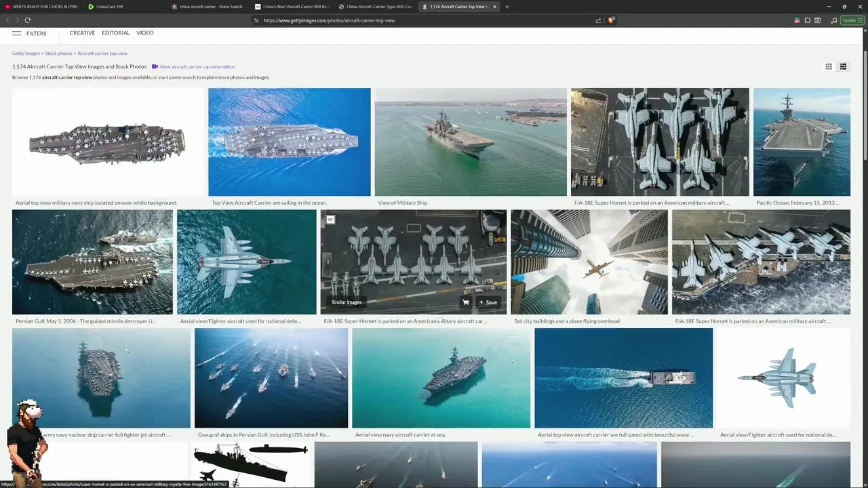Screen dimensions: 868x488
Task: Open the EDITORIAL menu item
Action: point(115,33)
